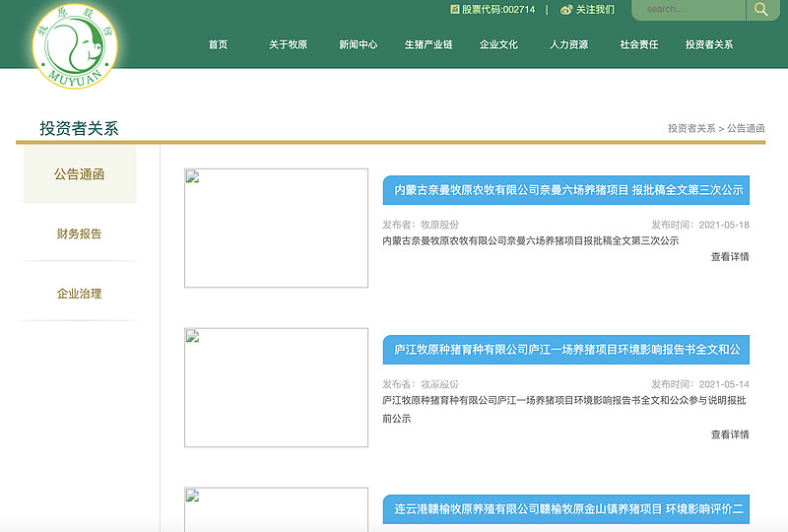The height and width of the screenshot is (532, 788).
Task: Open 庐江牧原种猪育种 announcement title
Action: point(565,350)
